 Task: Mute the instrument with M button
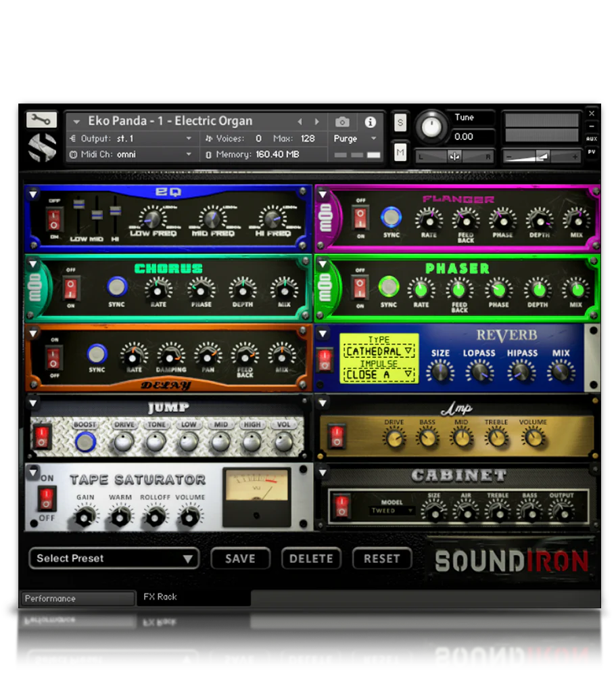point(400,152)
